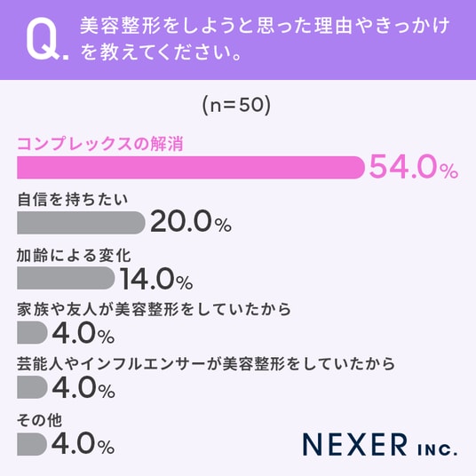Click the 自信を持ちたい label

click(x=73, y=200)
